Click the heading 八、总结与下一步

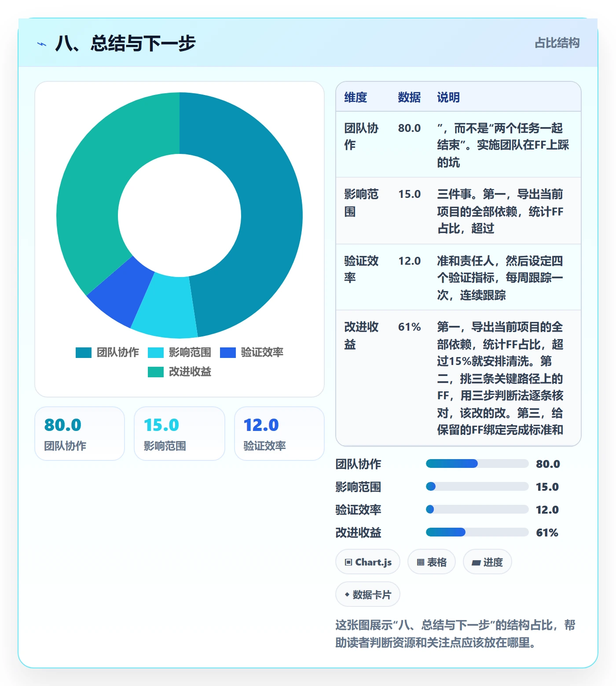tap(125, 44)
